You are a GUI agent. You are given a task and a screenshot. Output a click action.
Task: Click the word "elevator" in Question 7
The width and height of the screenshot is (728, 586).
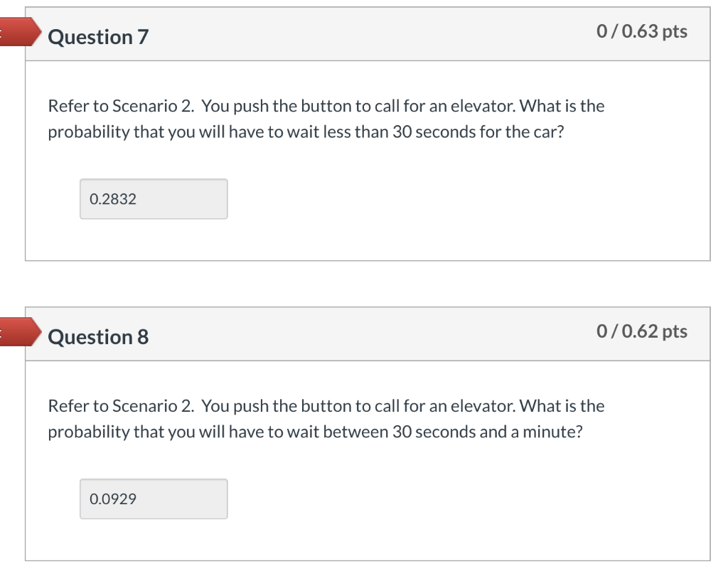click(x=490, y=107)
